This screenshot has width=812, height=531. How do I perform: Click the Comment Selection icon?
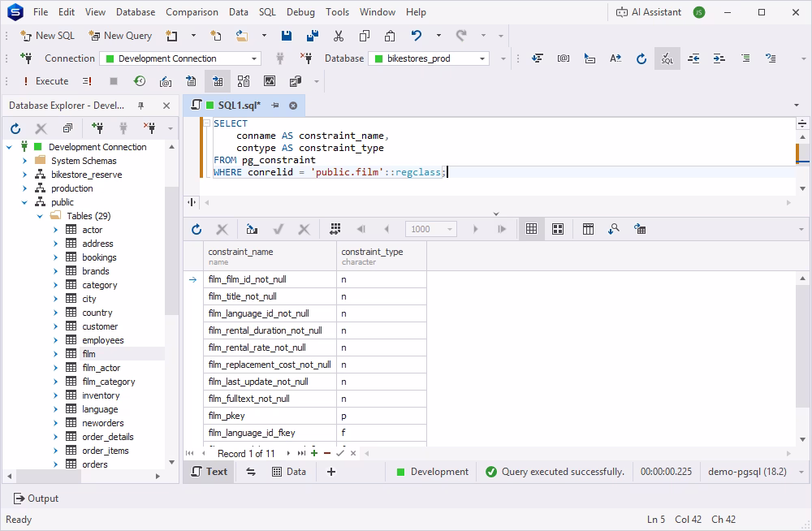pos(745,58)
